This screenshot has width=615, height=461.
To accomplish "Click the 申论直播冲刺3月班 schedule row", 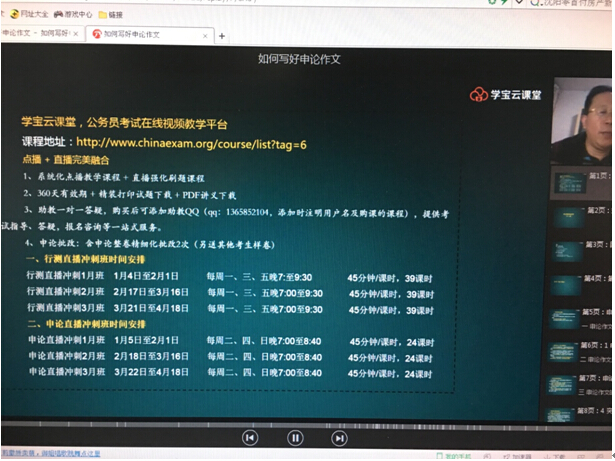I will point(231,373).
